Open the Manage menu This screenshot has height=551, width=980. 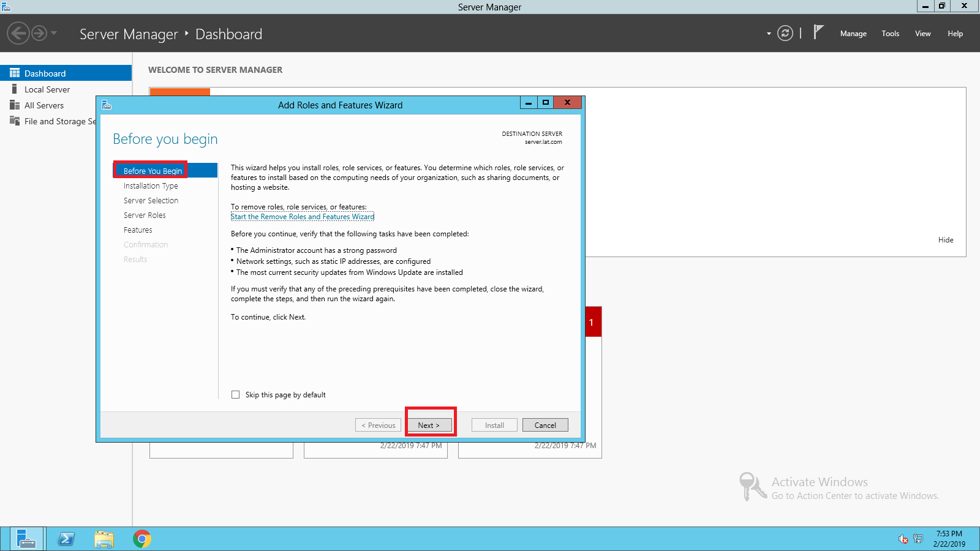pos(853,34)
